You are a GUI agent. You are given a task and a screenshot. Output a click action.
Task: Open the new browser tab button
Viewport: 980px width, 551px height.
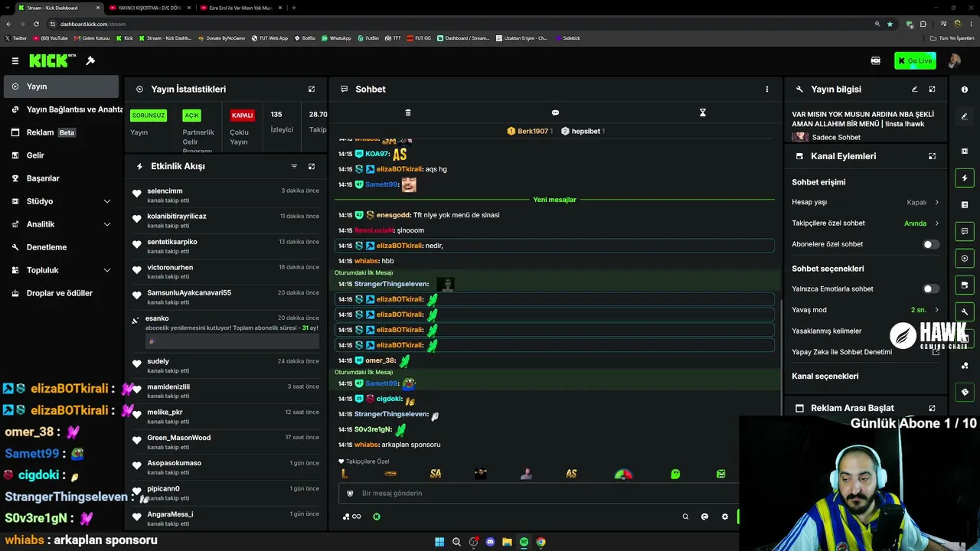pyautogui.click(x=294, y=8)
